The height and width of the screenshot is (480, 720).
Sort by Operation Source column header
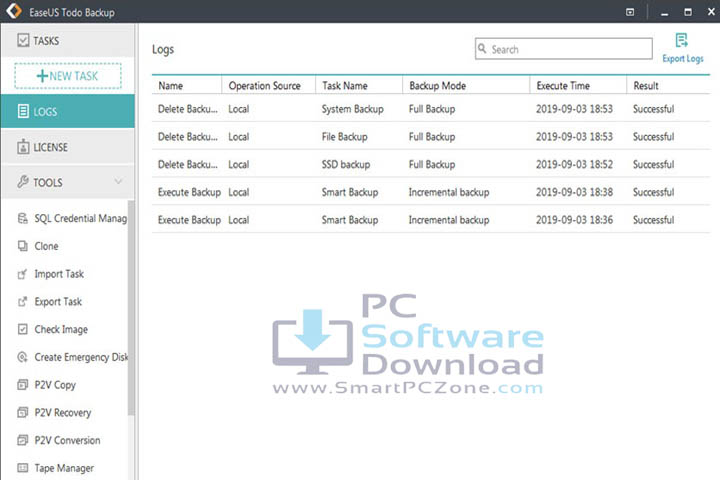pos(264,85)
